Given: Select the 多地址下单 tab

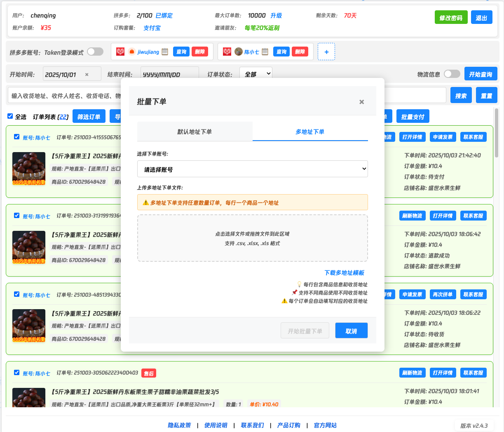Looking at the screenshot, I should pyautogui.click(x=310, y=132).
